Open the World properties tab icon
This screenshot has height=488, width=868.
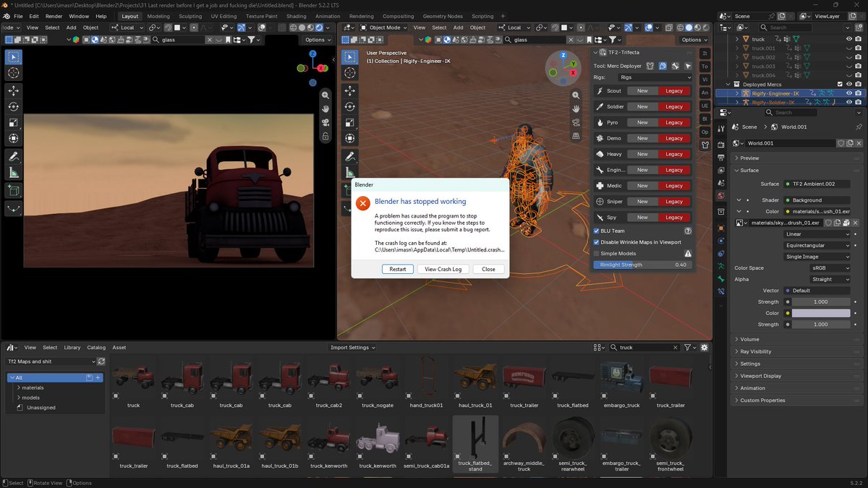pyautogui.click(x=721, y=196)
